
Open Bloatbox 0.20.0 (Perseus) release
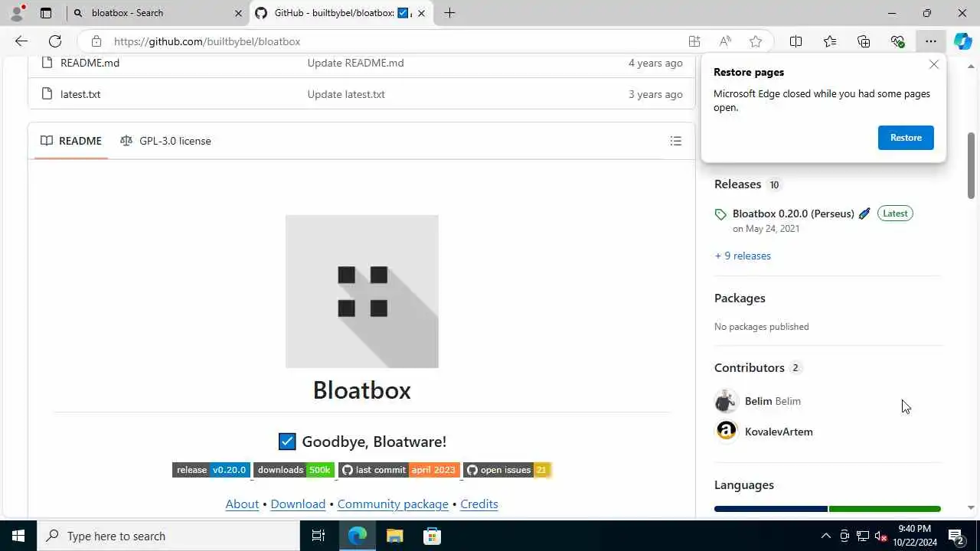pos(793,214)
